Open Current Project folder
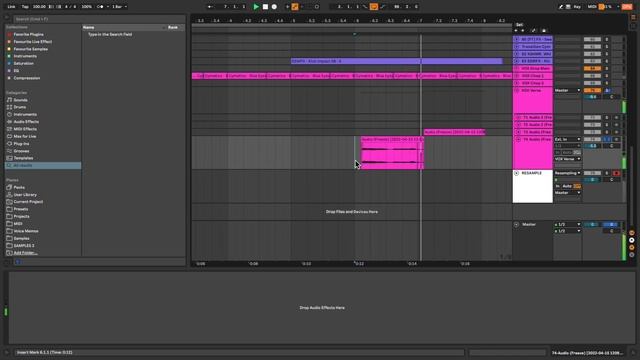This screenshot has width=640, height=360. (28, 202)
